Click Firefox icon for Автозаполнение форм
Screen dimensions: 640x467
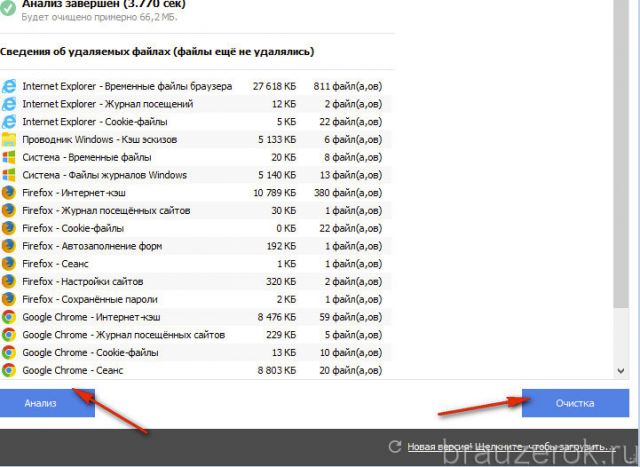(9, 246)
